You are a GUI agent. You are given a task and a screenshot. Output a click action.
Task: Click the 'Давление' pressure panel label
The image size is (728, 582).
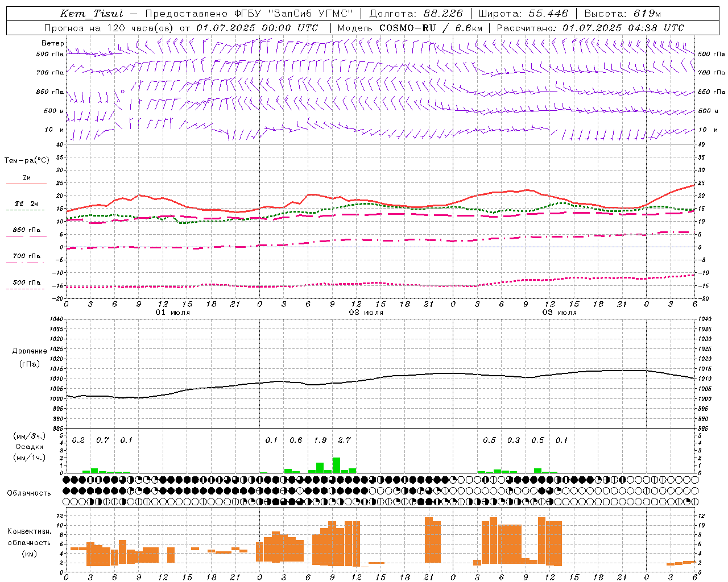coord(30,351)
